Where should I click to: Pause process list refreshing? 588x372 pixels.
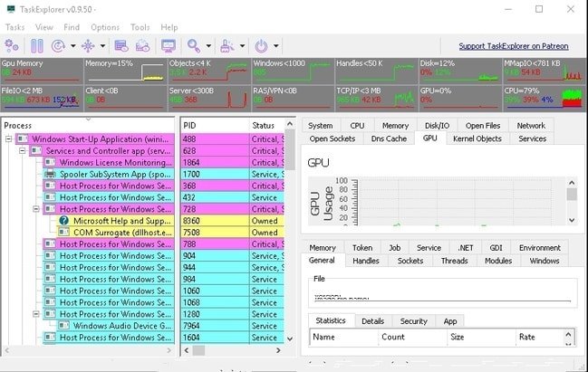(x=37, y=44)
